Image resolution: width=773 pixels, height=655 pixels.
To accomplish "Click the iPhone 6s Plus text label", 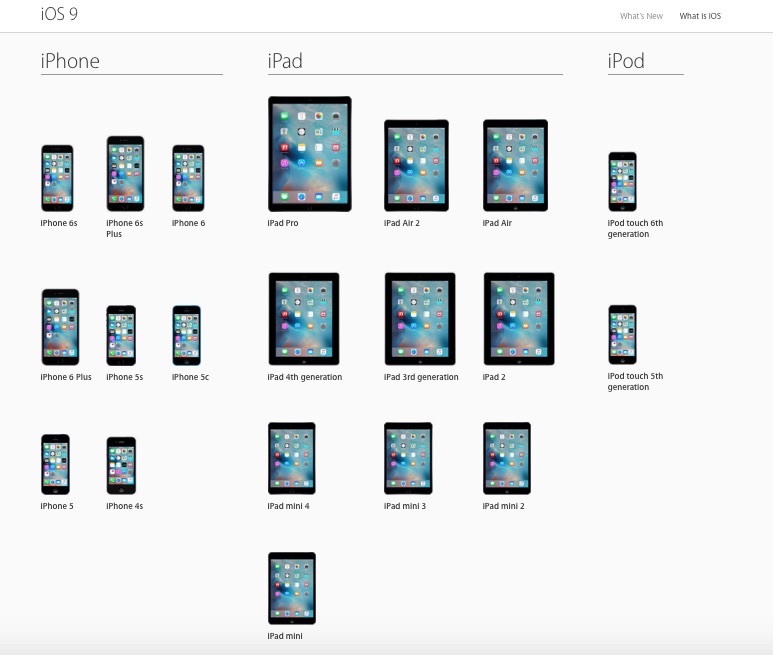I will pyautogui.click(x=124, y=228).
